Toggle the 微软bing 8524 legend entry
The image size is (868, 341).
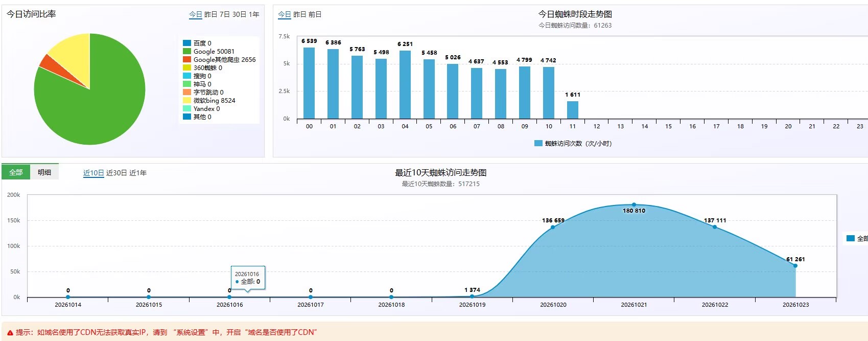click(x=209, y=100)
